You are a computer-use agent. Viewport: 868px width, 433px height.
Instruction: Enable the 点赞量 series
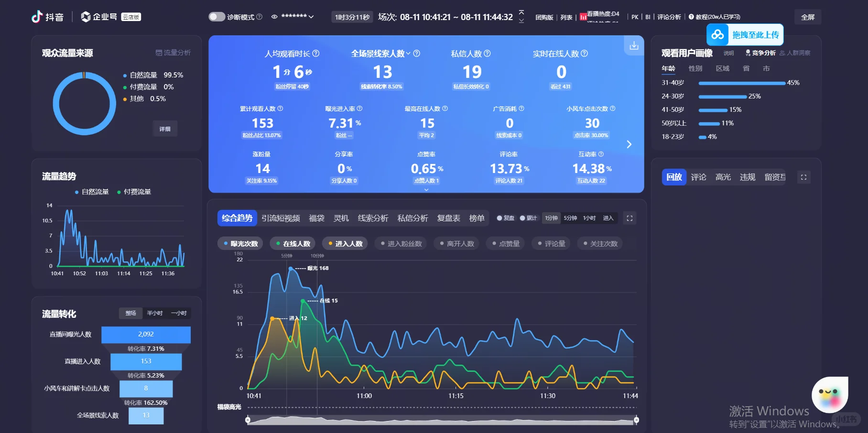click(506, 244)
